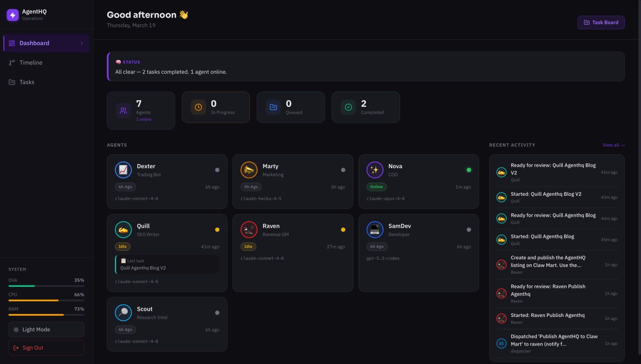This screenshot has width=641, height=364.
Task: Click 'View all' in Recent Activity
Action: (x=613, y=145)
